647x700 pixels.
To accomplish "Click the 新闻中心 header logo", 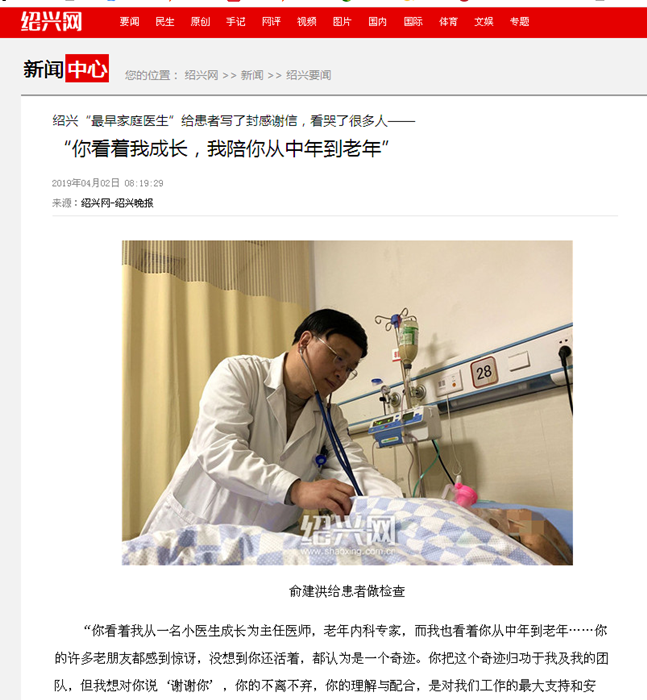I will 66,69.
